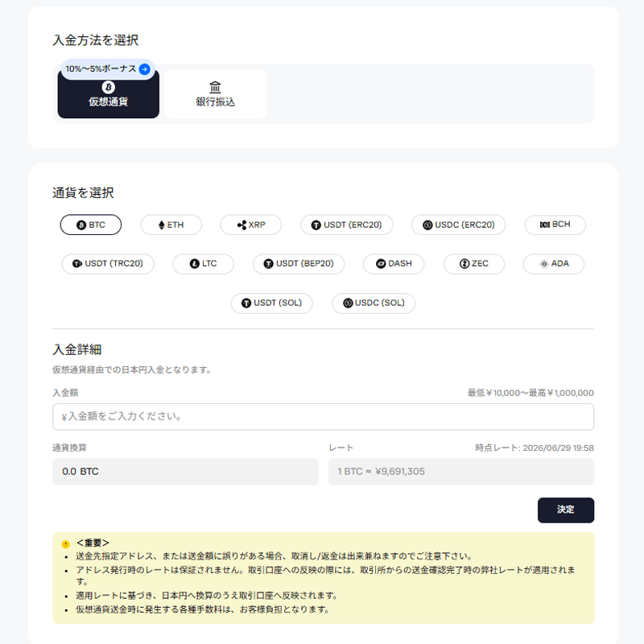Click the Tether icon beside USDT (ERC20)
644x644 pixels.
point(316,225)
